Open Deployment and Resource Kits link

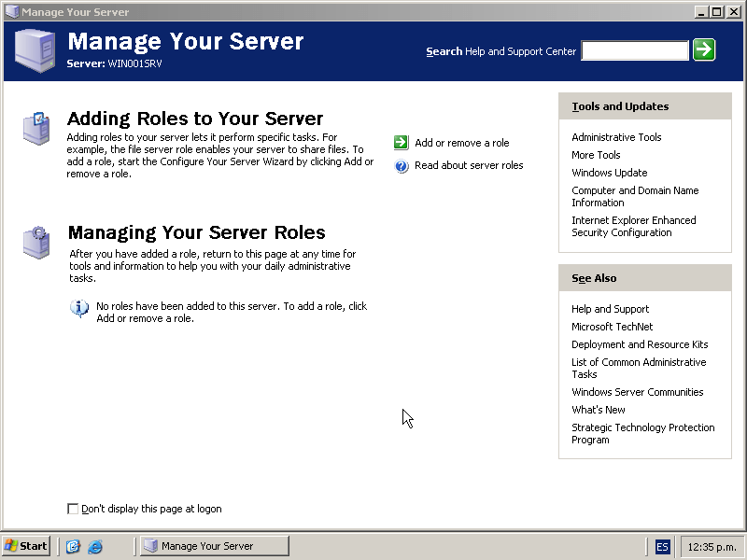(x=640, y=344)
